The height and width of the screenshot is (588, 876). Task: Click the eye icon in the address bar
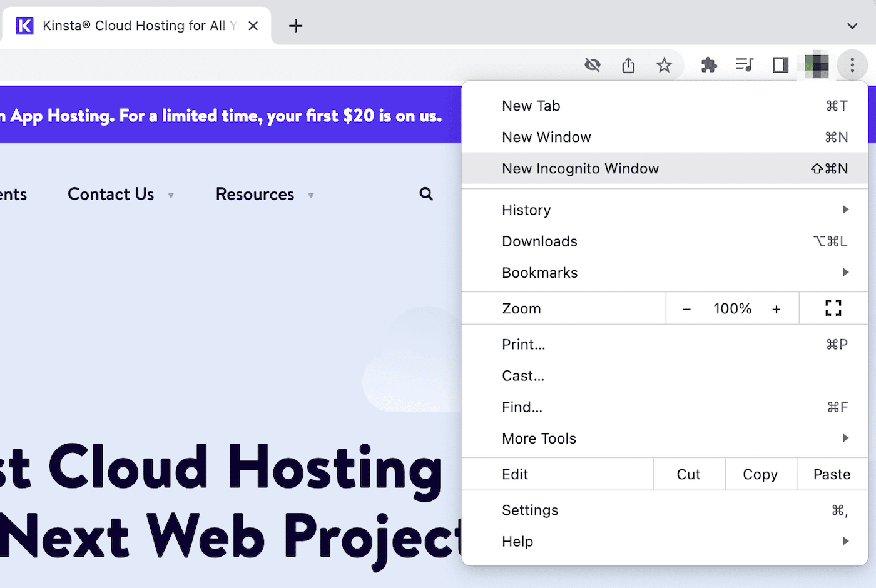click(x=592, y=64)
